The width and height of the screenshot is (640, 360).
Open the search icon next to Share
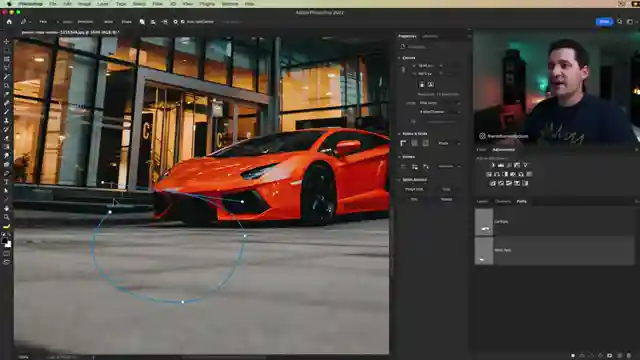620,22
